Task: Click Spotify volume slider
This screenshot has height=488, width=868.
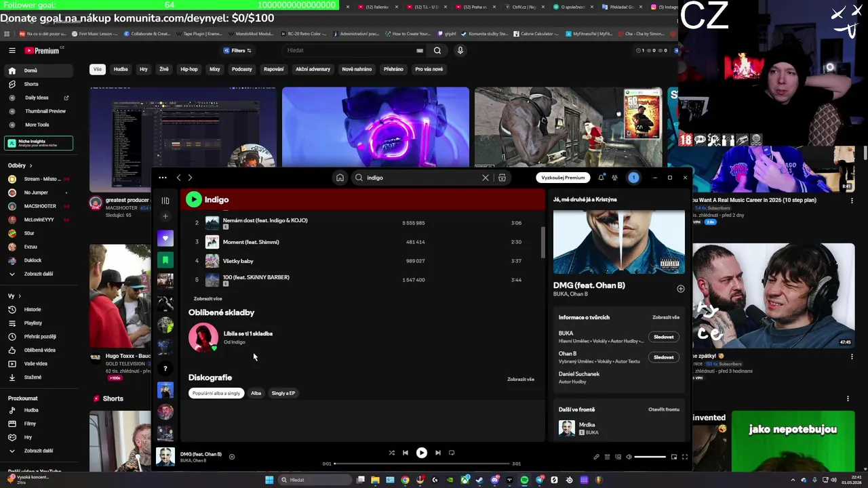Action: tap(651, 457)
